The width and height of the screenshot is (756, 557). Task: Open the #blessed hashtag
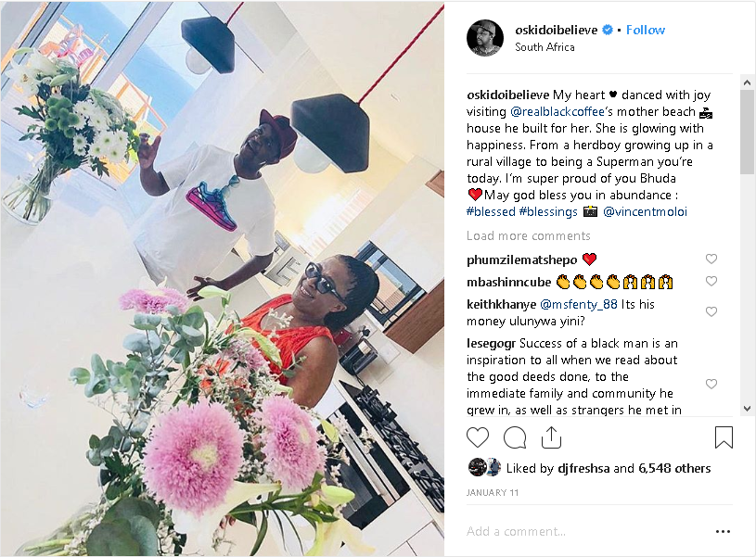(491, 211)
